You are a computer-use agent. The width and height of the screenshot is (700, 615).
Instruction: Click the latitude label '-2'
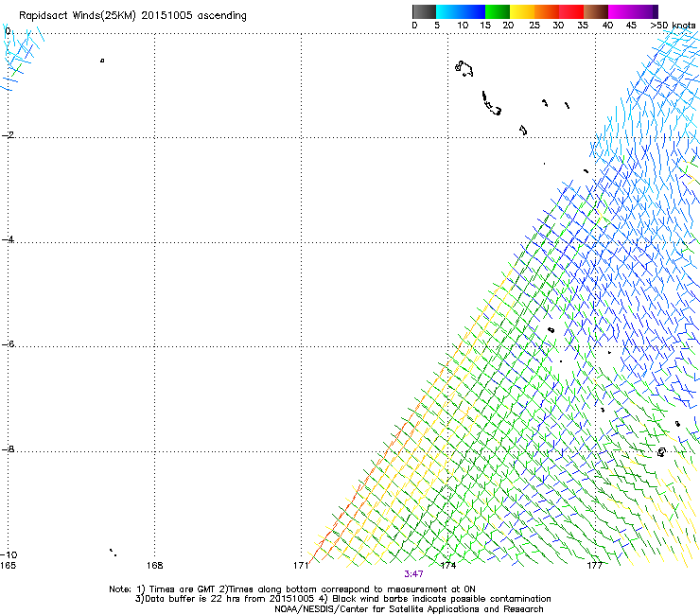[x=8, y=135]
